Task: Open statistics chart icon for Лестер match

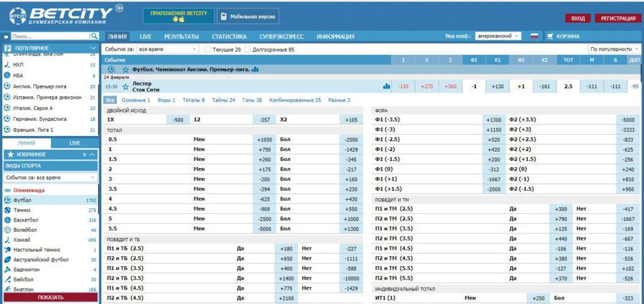Action: (386, 86)
